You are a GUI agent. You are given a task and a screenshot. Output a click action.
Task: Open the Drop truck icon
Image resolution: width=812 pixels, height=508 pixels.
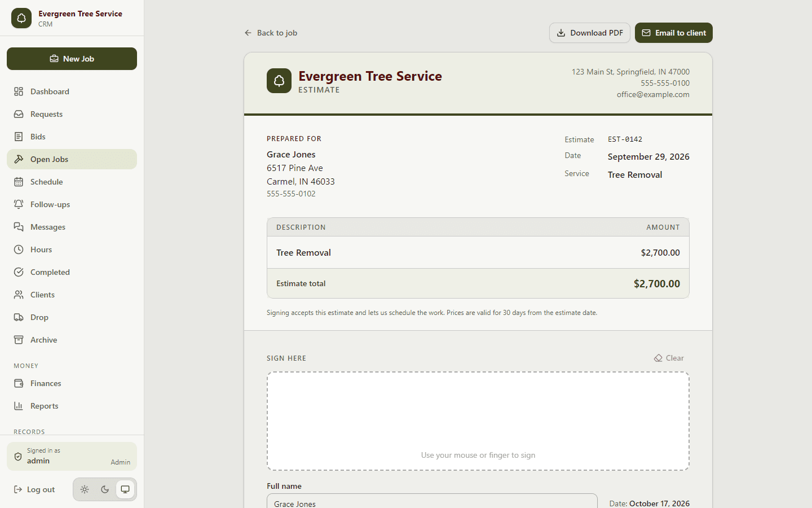click(x=19, y=317)
